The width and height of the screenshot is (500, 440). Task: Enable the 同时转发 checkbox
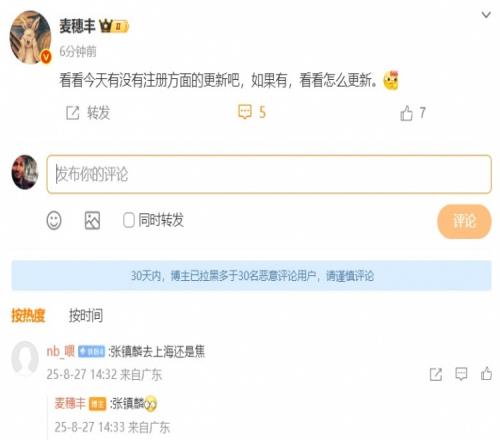128,220
